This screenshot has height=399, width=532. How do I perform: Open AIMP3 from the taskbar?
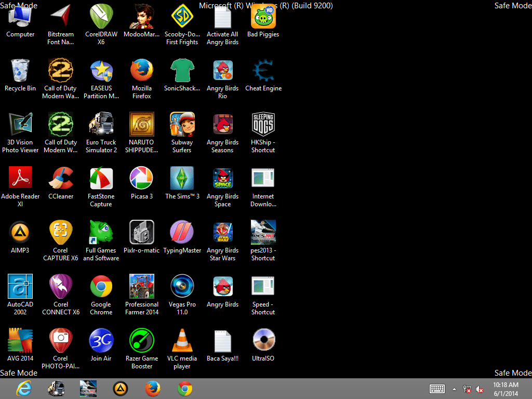point(121,389)
